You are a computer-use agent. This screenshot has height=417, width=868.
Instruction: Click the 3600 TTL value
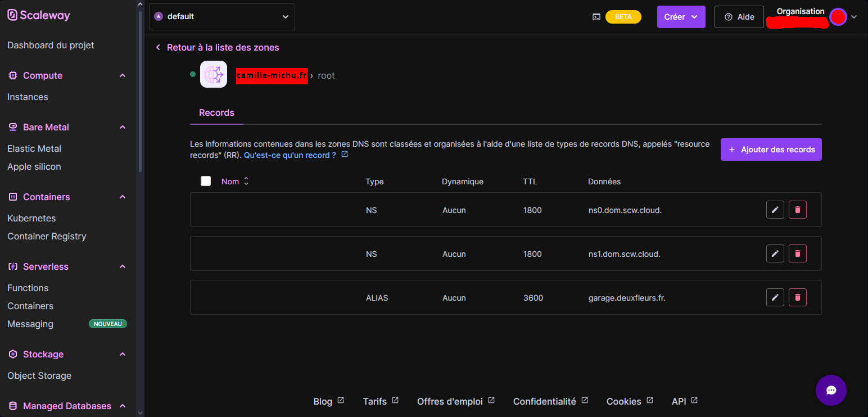533,298
